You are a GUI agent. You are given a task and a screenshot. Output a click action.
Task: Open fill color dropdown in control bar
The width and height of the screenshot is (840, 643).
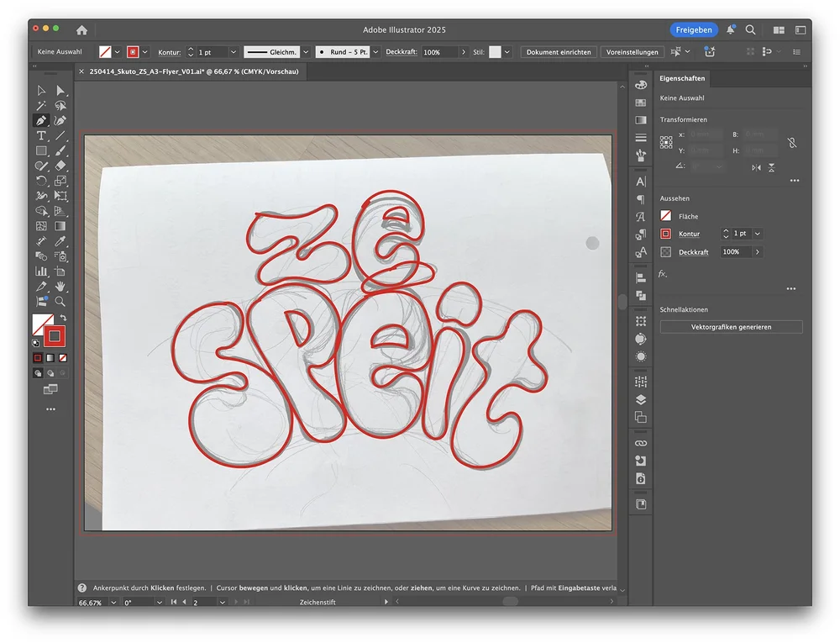(x=118, y=52)
